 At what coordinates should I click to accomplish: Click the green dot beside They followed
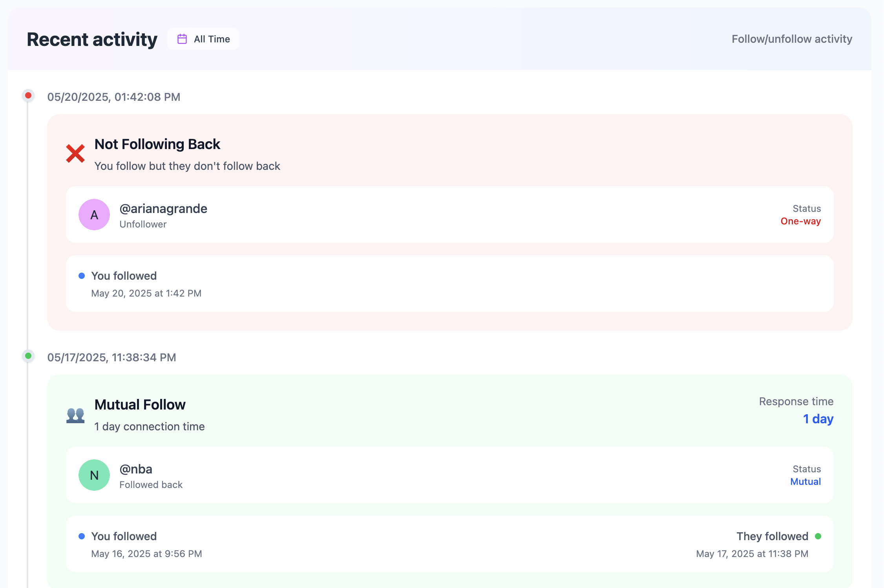818,536
